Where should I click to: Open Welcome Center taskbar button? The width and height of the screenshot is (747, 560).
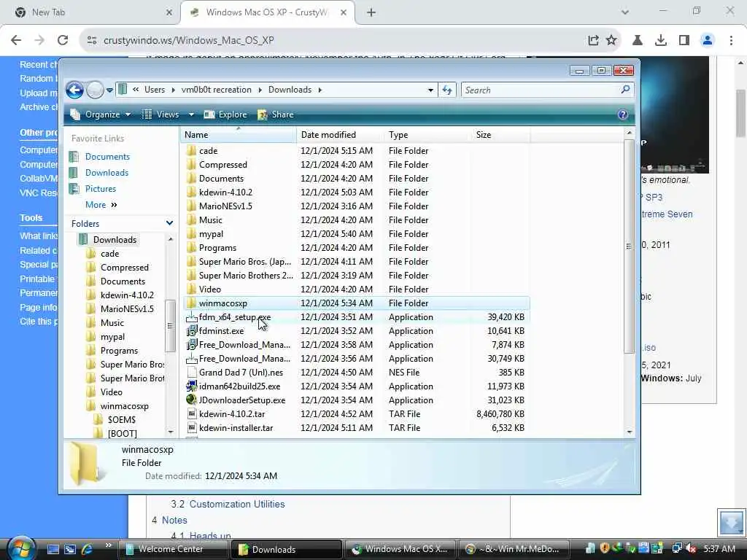pyautogui.click(x=173, y=549)
